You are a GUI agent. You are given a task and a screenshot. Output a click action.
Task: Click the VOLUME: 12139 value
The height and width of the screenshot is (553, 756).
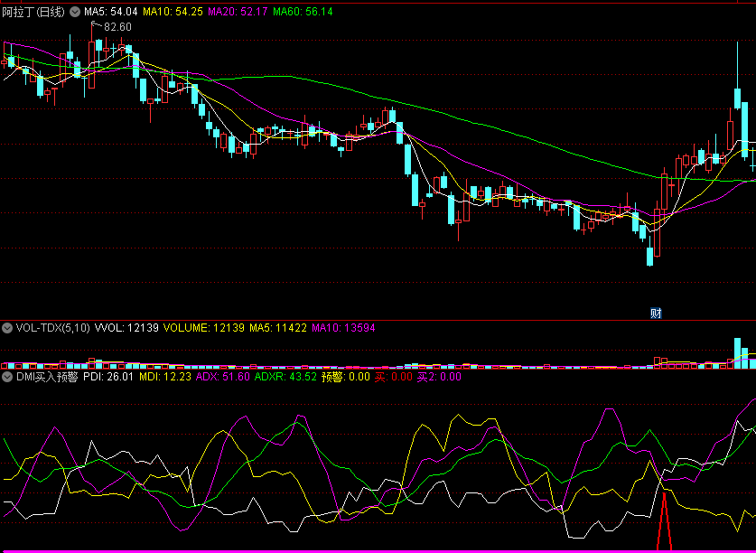(204, 328)
